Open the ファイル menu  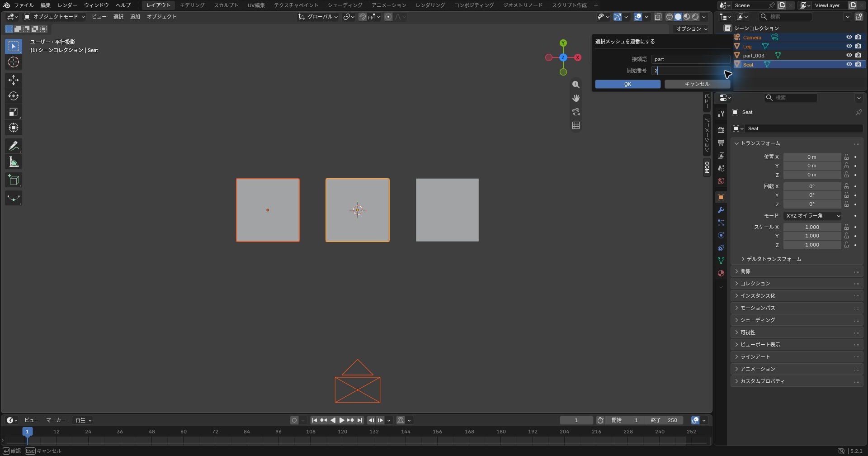24,5
